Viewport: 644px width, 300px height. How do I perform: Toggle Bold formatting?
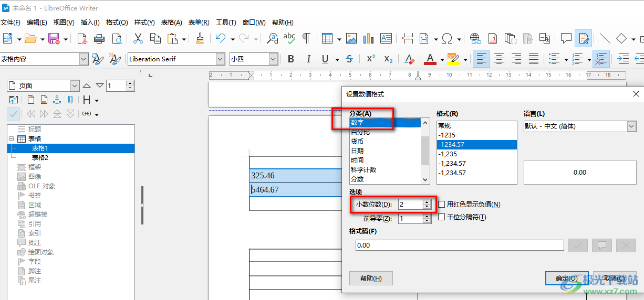[291, 59]
